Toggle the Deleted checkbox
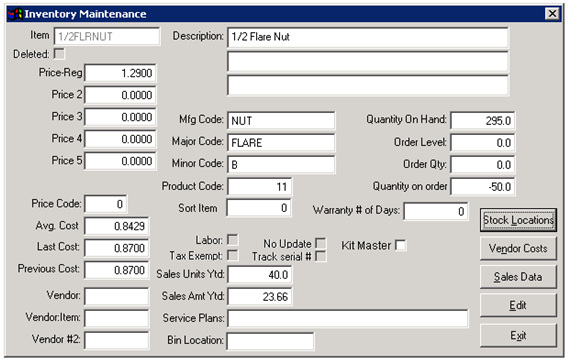Image resolution: width=568 pixels, height=363 pixels. [x=59, y=54]
